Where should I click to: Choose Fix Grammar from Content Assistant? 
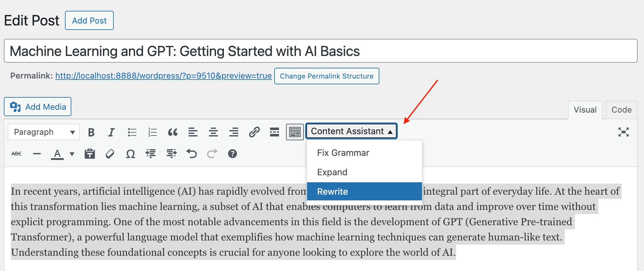pos(364,153)
